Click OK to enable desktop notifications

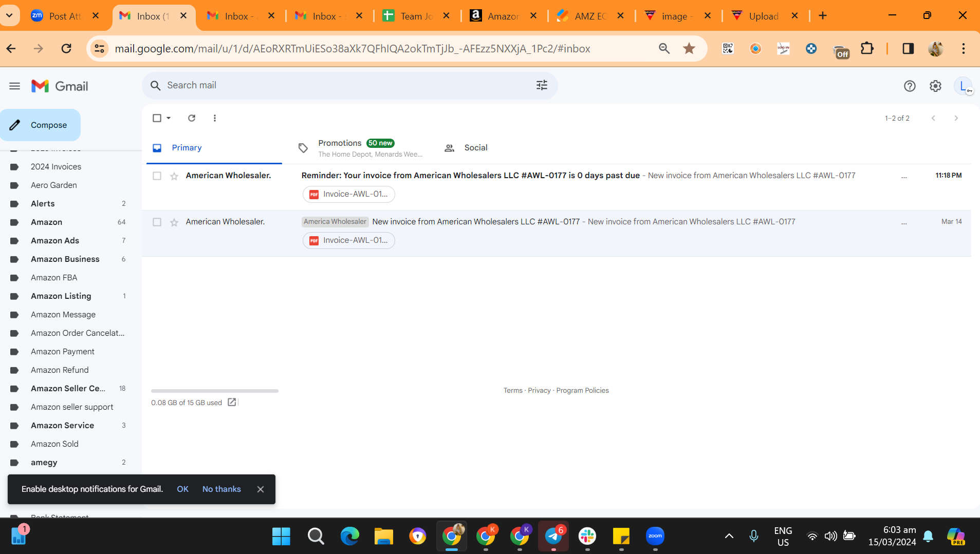[182, 489]
